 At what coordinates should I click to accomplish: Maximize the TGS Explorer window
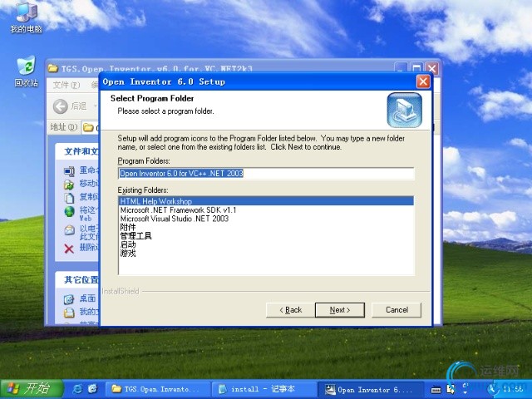416,68
